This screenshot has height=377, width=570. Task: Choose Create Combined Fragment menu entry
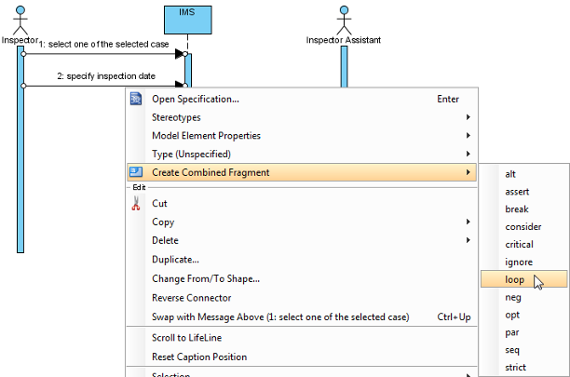pyautogui.click(x=302, y=172)
